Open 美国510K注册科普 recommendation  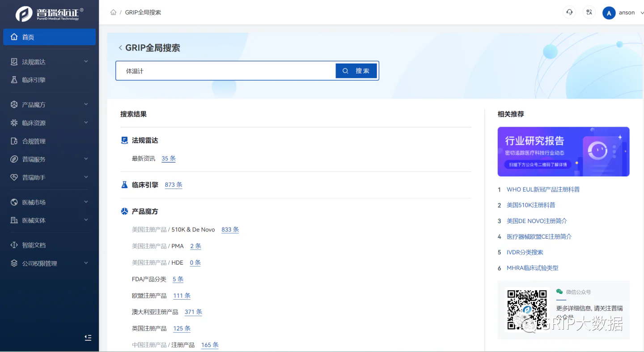531,205
